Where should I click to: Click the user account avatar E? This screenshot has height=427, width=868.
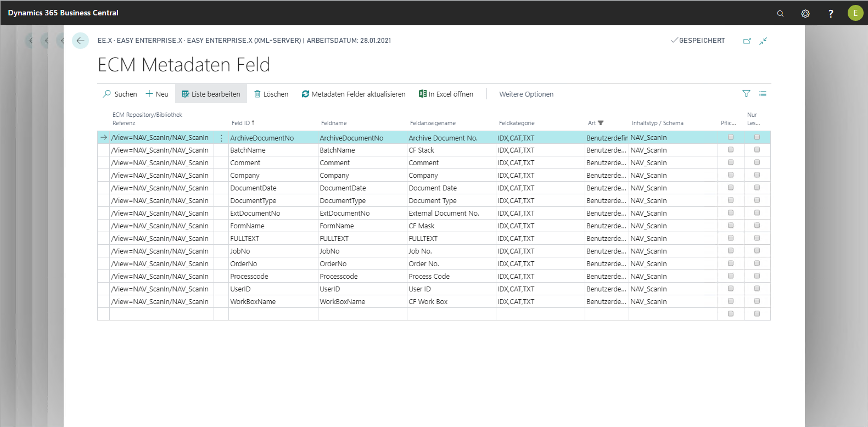click(855, 13)
